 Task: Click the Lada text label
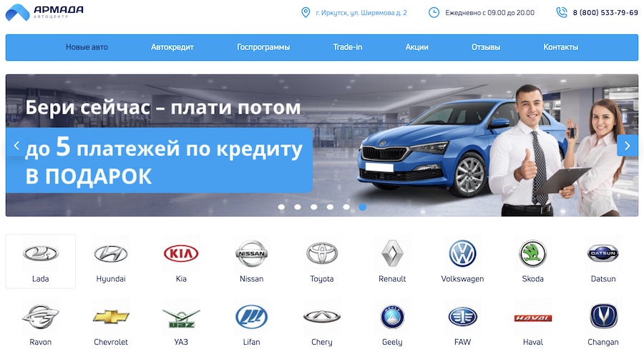click(x=40, y=279)
